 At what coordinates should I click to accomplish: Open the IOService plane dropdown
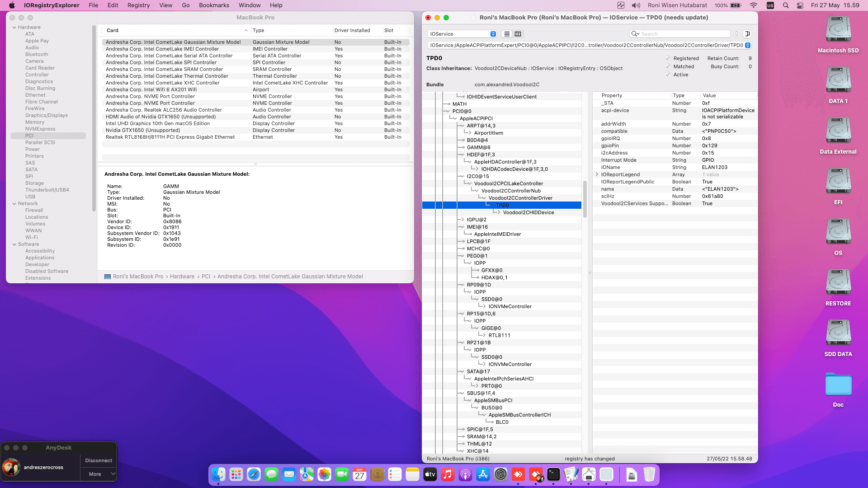(x=462, y=34)
